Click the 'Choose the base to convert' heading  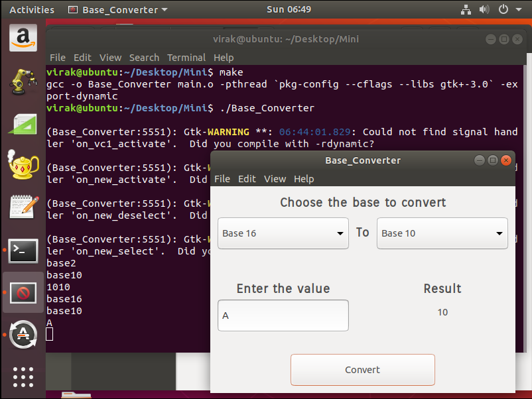363,202
